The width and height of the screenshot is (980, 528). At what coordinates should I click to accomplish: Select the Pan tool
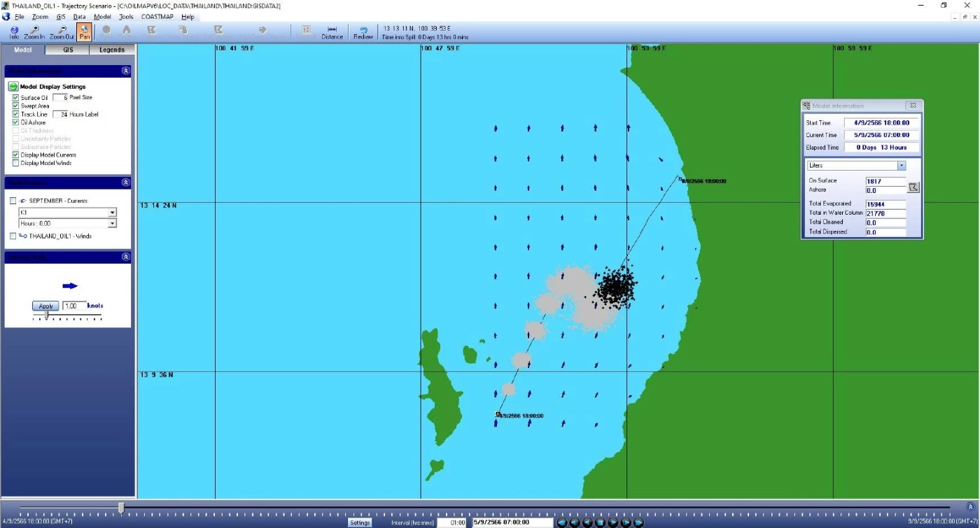point(84,32)
